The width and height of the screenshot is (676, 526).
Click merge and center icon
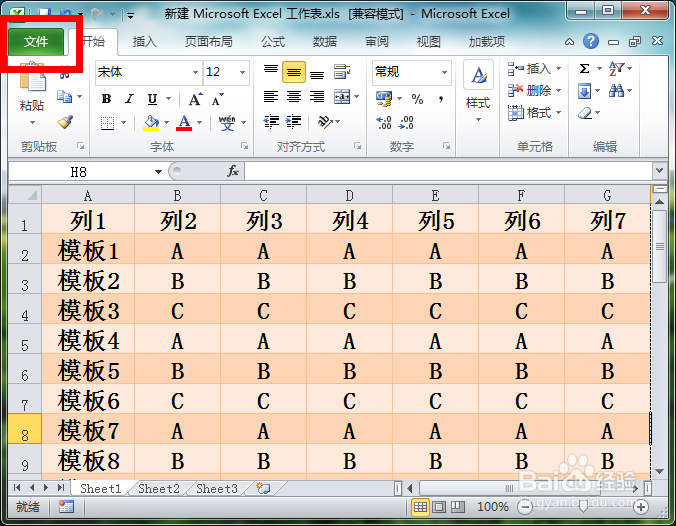point(342,97)
